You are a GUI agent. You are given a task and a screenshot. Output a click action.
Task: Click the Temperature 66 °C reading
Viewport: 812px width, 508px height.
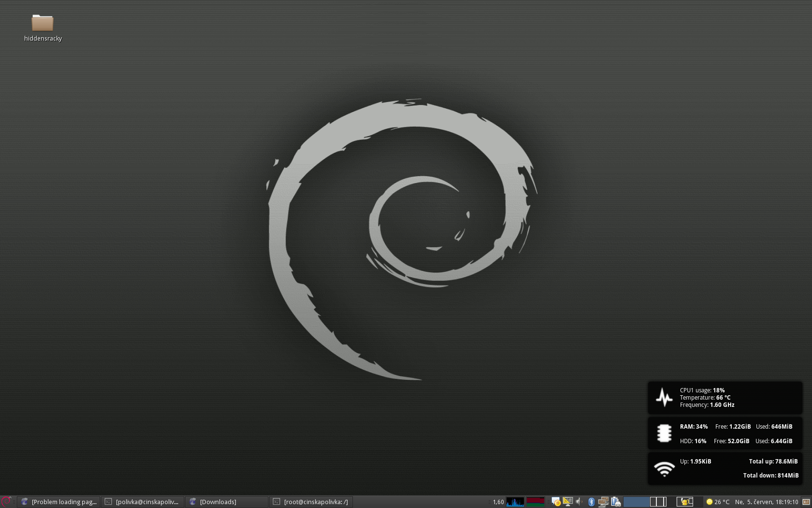705,398
